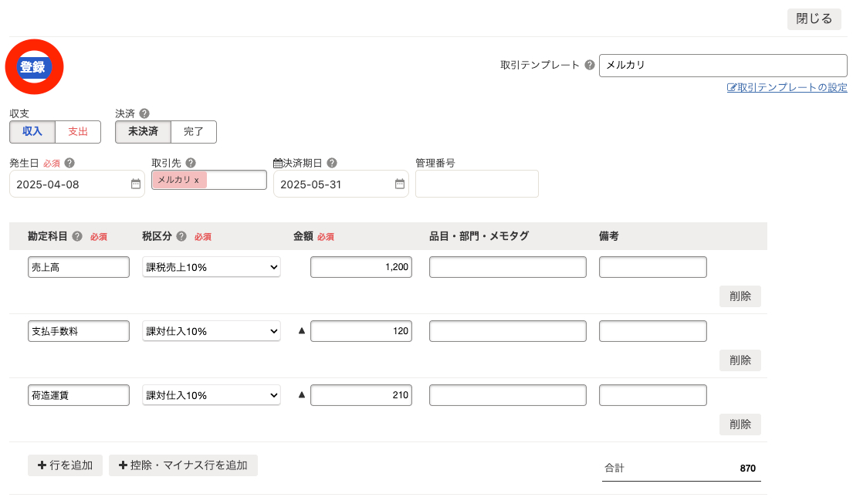The height and width of the screenshot is (504, 853).
Task: Open the tax category dropdown for 支払手数料
Action: (211, 330)
